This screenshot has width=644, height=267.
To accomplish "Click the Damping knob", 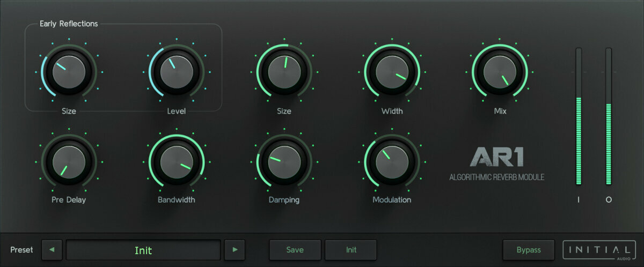I will [284, 162].
